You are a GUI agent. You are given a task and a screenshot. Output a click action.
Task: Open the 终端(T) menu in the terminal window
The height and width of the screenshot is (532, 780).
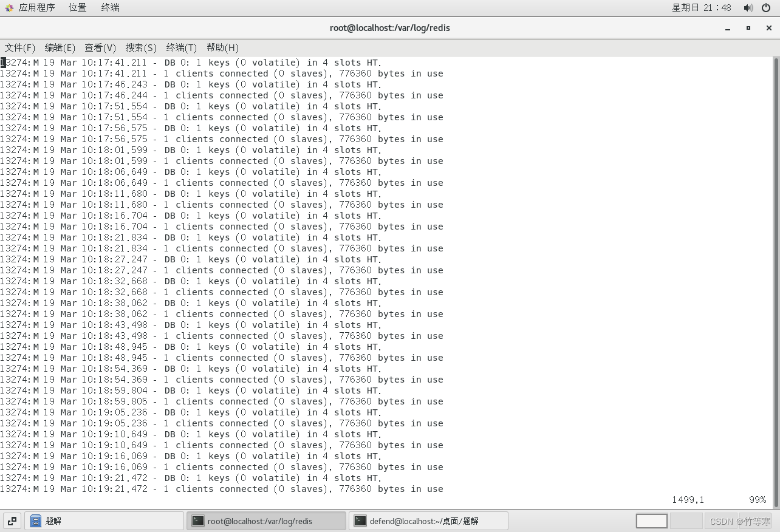[x=182, y=47]
